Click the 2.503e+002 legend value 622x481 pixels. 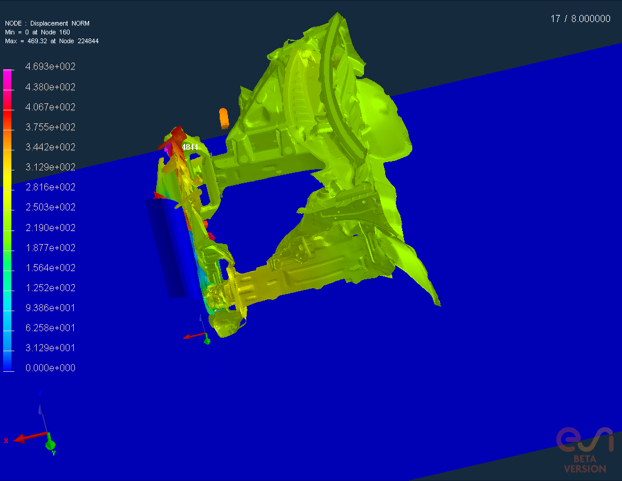[x=51, y=208]
